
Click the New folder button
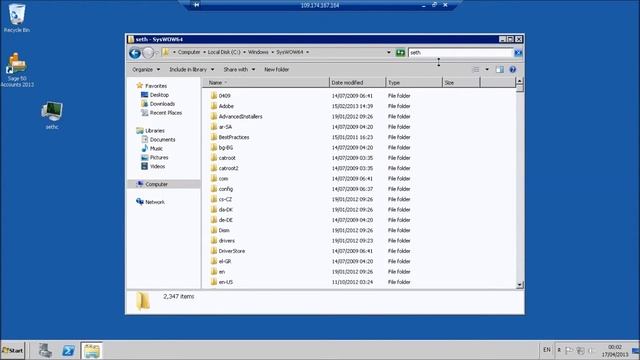pyautogui.click(x=276, y=70)
